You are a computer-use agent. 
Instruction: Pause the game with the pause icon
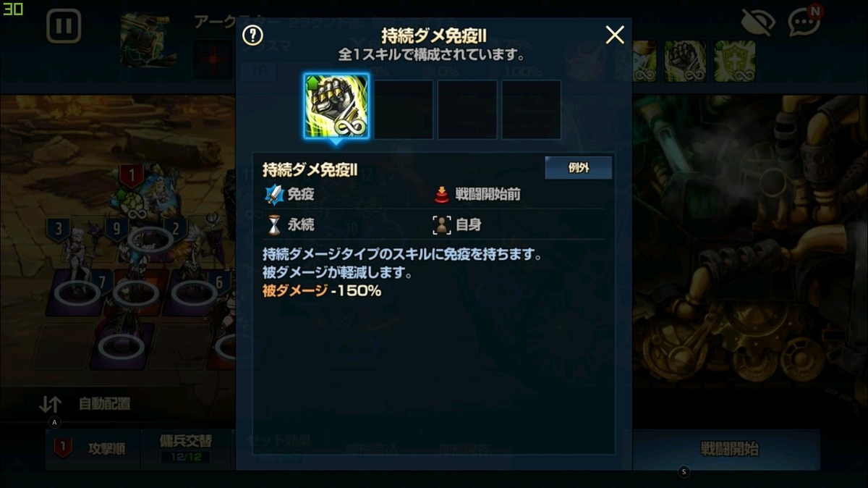pos(64,27)
